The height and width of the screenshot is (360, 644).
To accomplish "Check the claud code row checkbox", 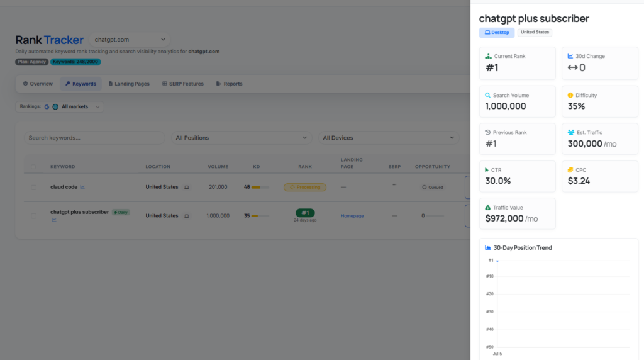I will [33, 188].
